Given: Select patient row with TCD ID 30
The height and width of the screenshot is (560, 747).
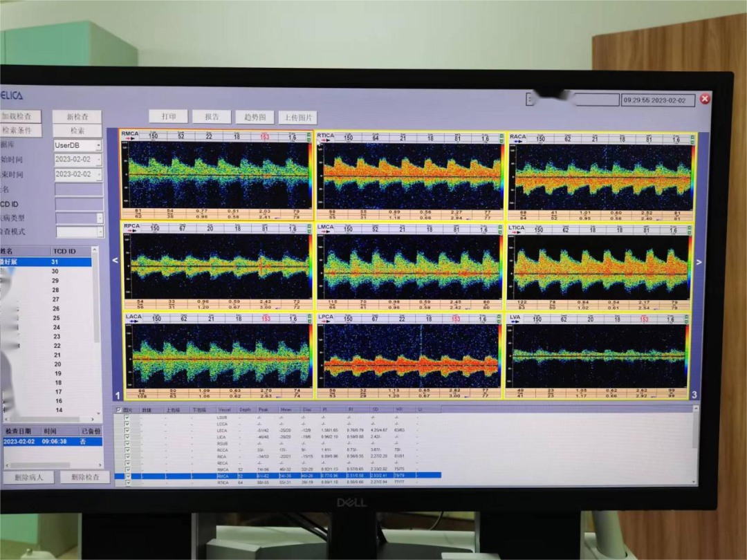Looking at the screenshot, I should (46, 271).
